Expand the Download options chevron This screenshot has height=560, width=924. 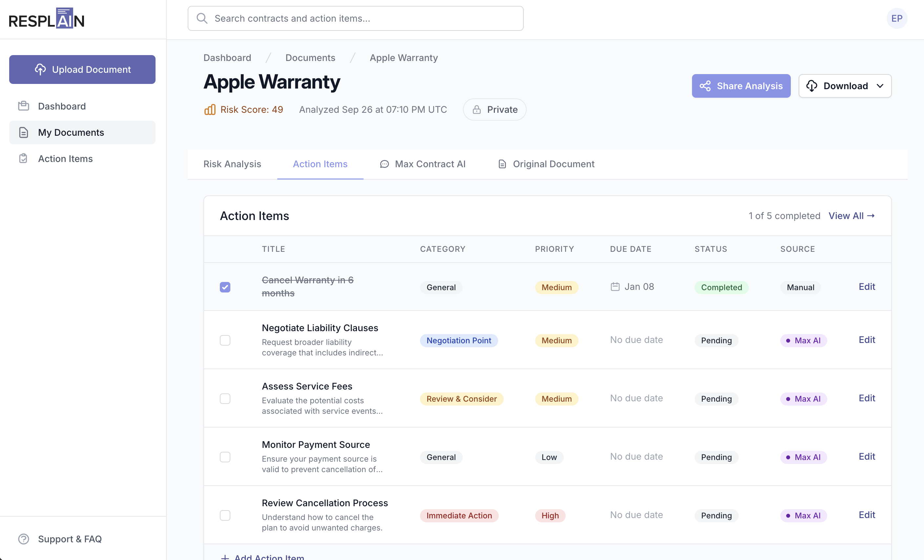880,86
